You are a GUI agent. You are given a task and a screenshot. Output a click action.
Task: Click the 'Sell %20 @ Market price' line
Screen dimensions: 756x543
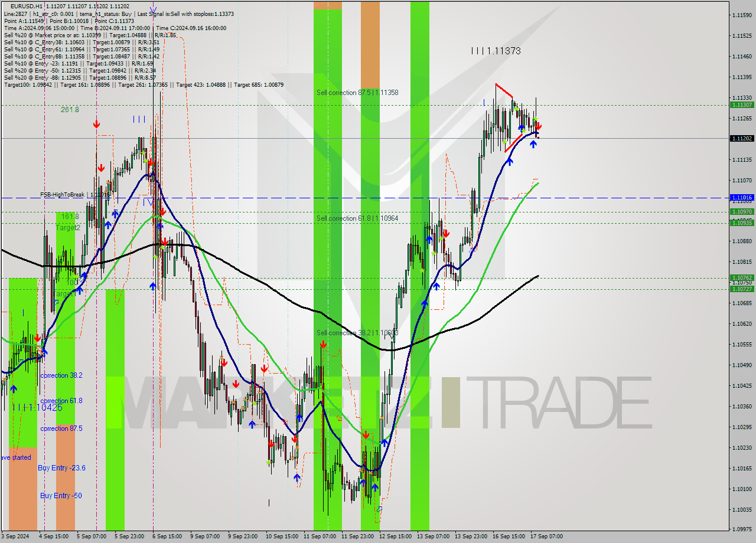click(90, 35)
